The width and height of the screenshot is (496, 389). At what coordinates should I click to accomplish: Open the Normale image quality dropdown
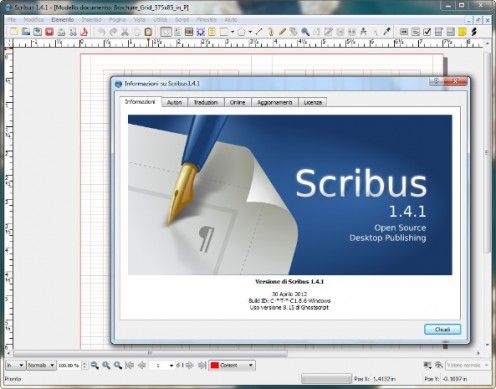tap(41, 365)
